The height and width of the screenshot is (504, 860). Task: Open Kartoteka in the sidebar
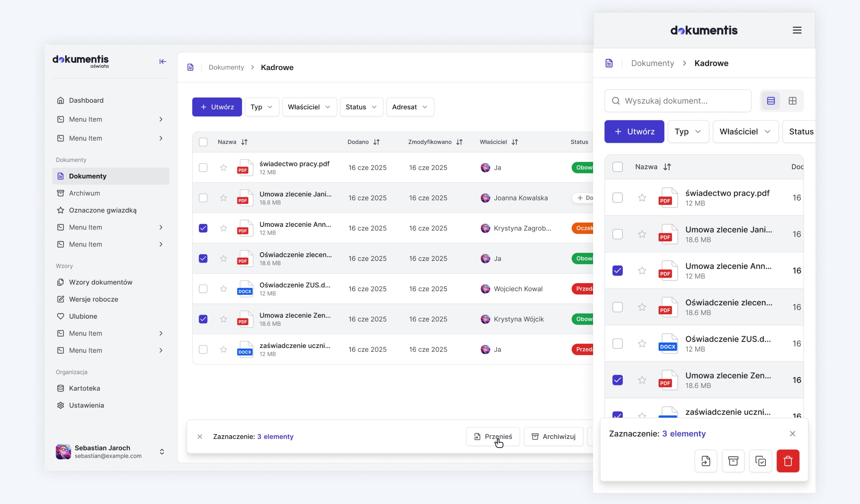coord(110,388)
